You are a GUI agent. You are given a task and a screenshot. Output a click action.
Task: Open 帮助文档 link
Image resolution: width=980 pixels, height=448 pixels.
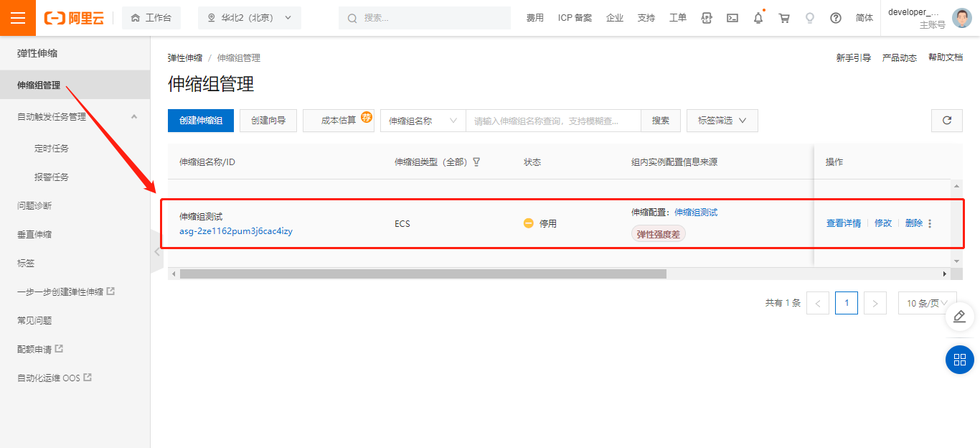(946, 57)
